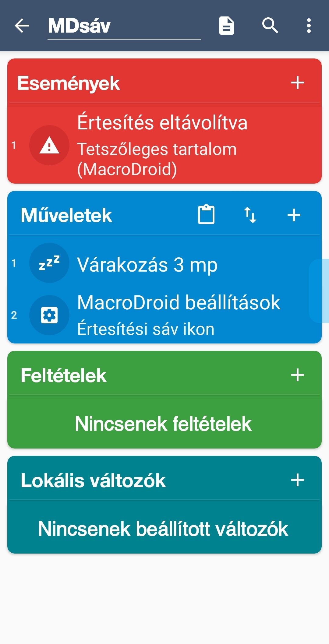Viewport: 329px width, 644px height.
Task: Open the three-dot overflow menu
Action: click(309, 26)
